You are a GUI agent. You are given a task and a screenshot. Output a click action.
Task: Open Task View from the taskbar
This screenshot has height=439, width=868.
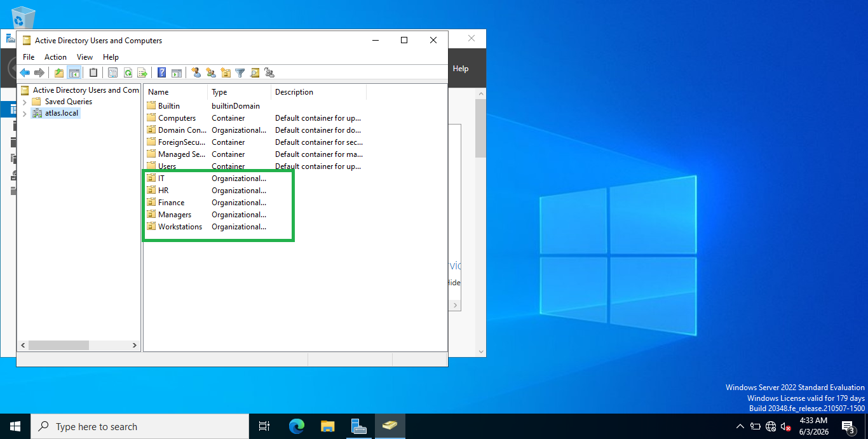[x=264, y=426]
